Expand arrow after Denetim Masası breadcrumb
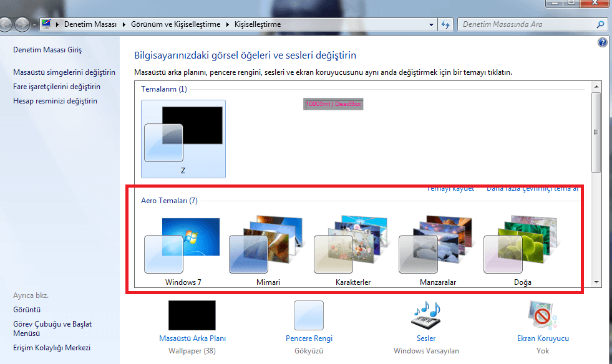The height and width of the screenshot is (364, 612). pyautogui.click(x=124, y=24)
